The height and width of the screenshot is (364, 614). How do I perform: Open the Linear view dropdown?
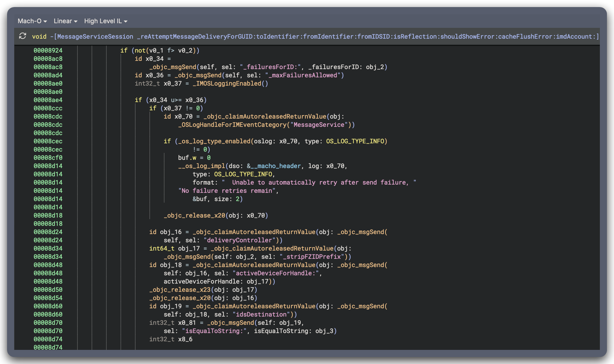65,21
